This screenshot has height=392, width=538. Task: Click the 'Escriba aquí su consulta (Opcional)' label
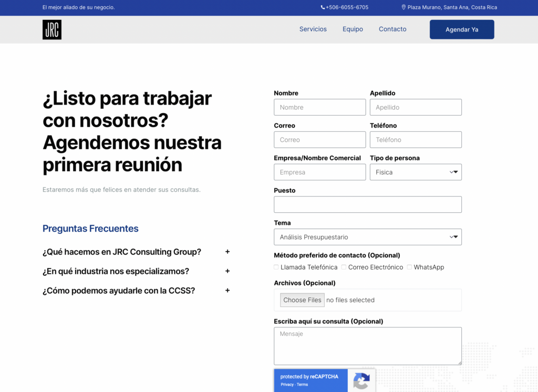click(x=328, y=321)
